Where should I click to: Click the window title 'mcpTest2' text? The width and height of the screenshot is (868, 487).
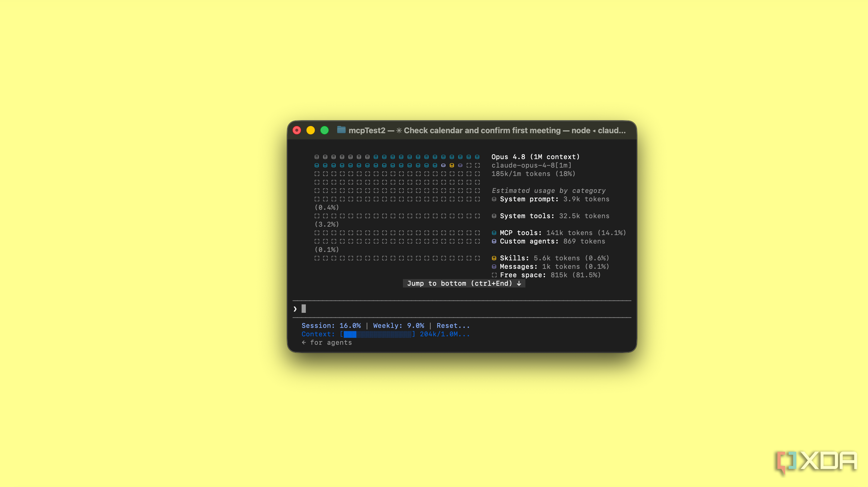point(367,130)
